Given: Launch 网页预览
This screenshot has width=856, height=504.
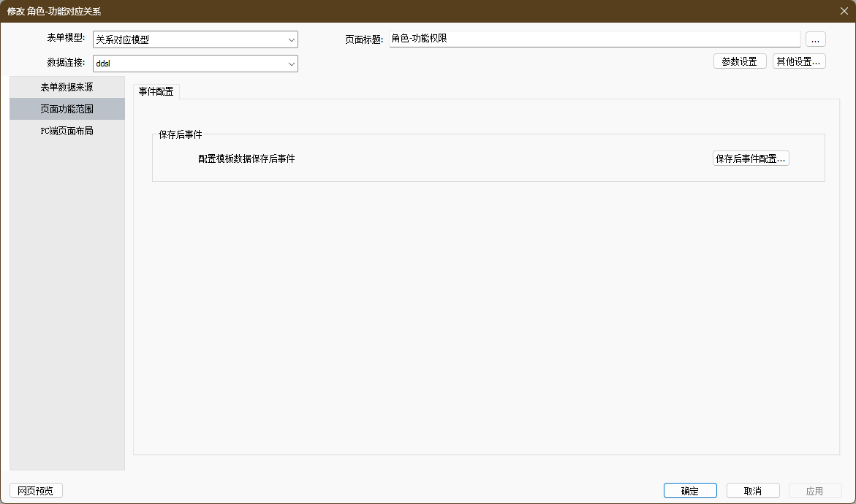Looking at the screenshot, I should tap(36, 491).
